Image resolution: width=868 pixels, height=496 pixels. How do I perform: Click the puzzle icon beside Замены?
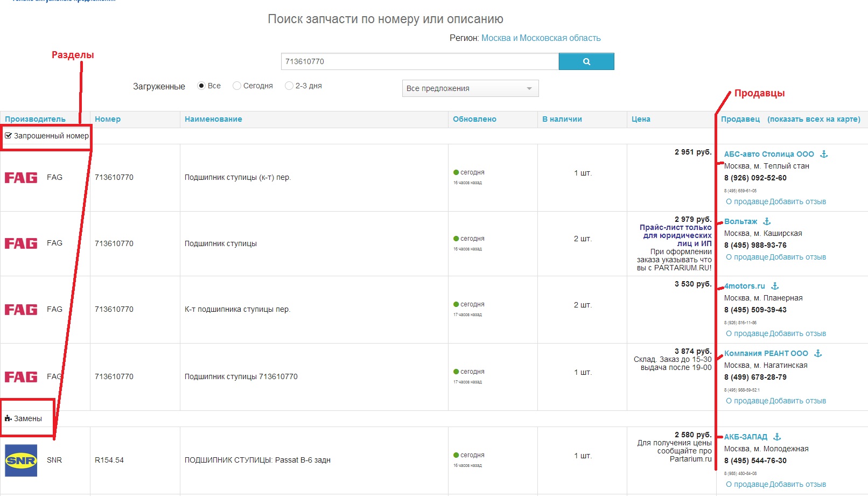click(x=8, y=418)
